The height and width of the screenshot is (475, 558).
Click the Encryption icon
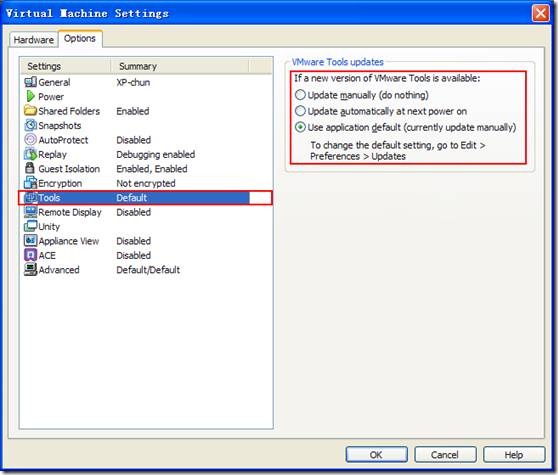point(30,183)
